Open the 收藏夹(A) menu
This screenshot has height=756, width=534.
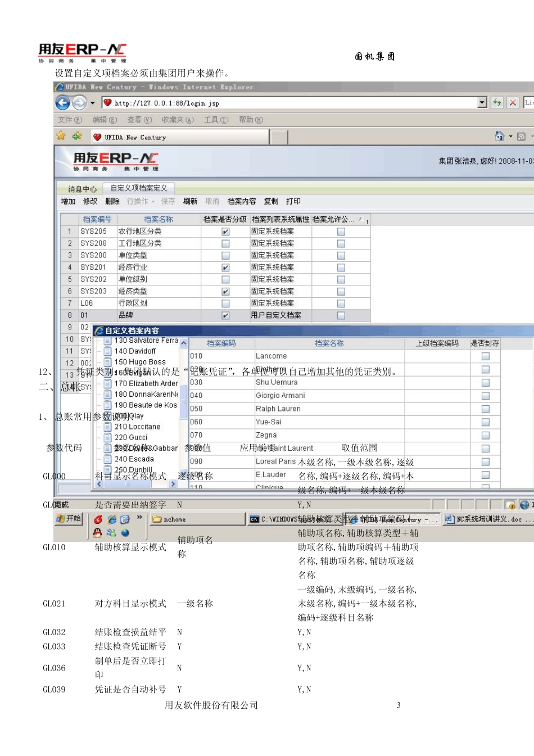[x=178, y=120]
